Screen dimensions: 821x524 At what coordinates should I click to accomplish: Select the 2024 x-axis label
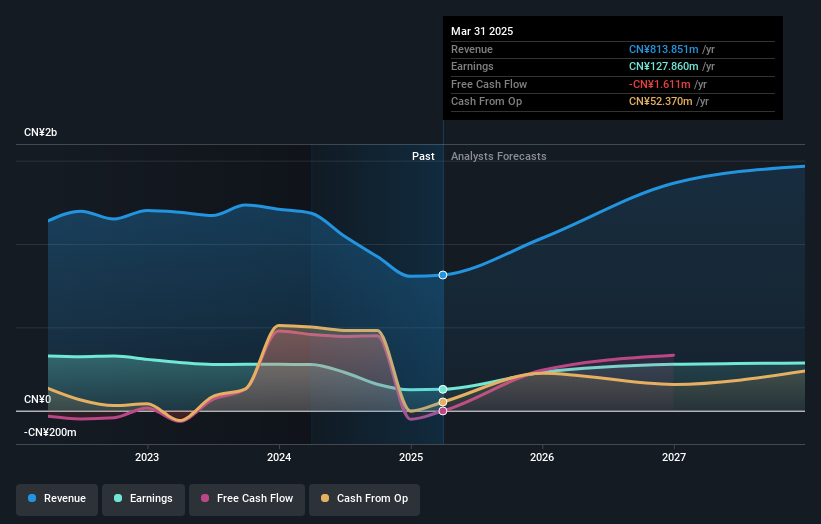tap(279, 457)
